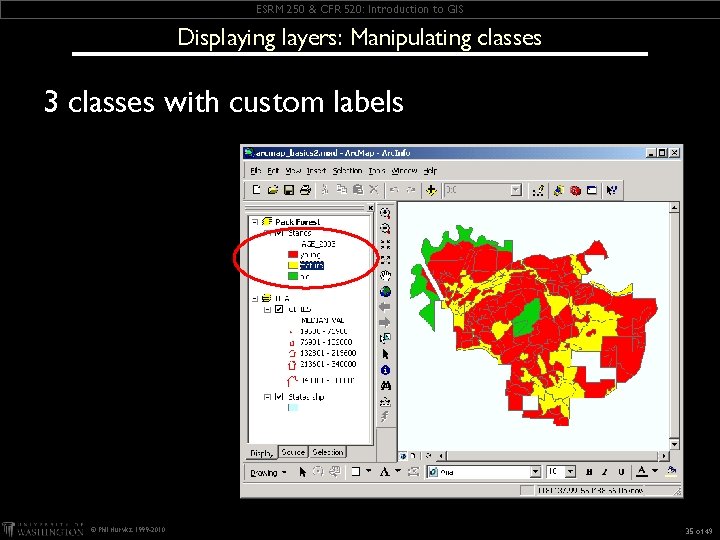Select the Zoom In magnifier tool
Image resolution: width=720 pixels, height=540 pixels.
point(385,213)
